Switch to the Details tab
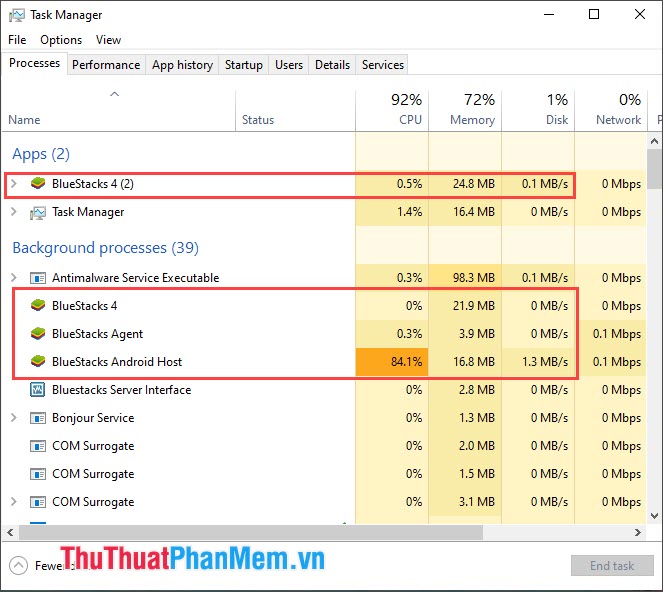Image resolution: width=663 pixels, height=592 pixels. click(x=332, y=65)
